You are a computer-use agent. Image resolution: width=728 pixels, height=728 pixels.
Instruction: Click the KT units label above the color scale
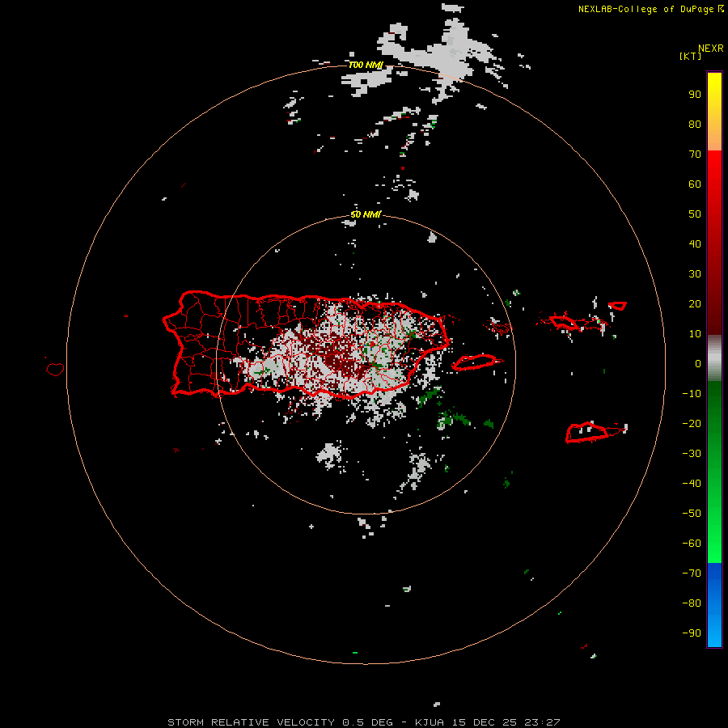tap(690, 56)
